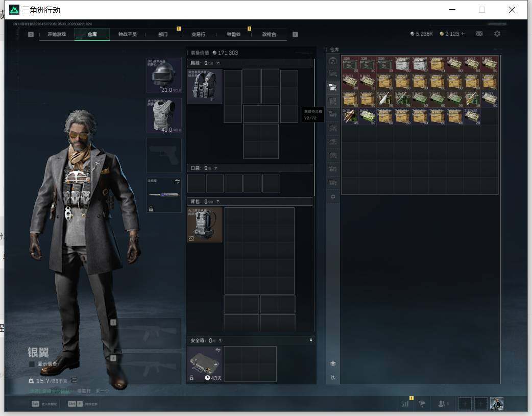Click the empty primary weapon slot 1
Viewport: 532px width, 416px height.
[x=147, y=333]
